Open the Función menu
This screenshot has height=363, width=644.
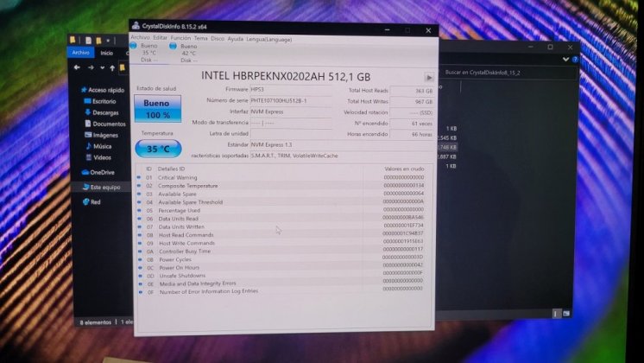click(x=180, y=38)
